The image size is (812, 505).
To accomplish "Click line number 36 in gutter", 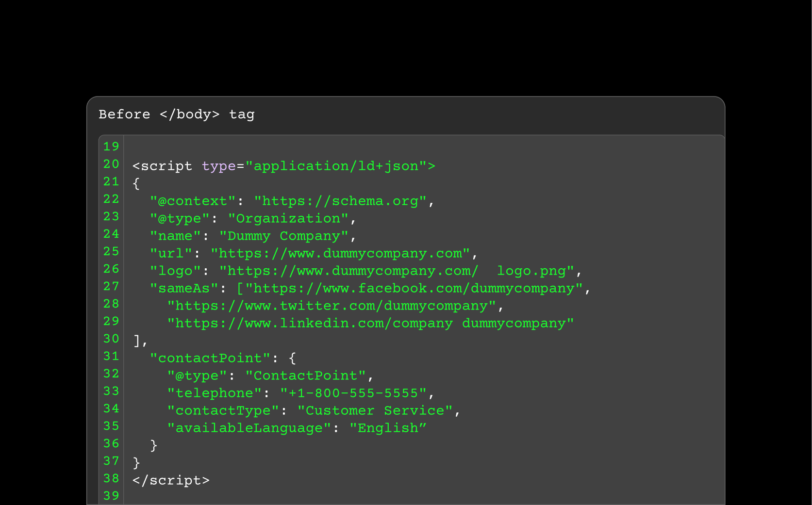I will pyautogui.click(x=111, y=443).
